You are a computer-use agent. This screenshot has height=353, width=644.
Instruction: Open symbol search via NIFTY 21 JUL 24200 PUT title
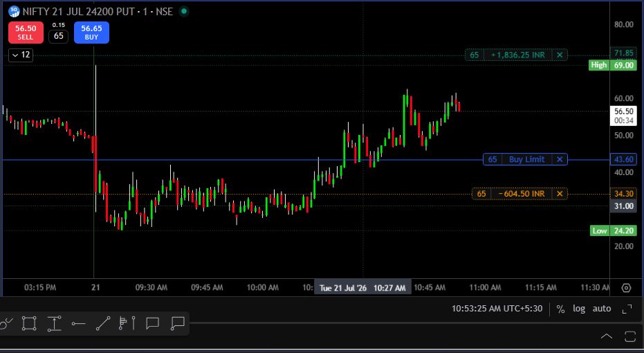point(78,12)
